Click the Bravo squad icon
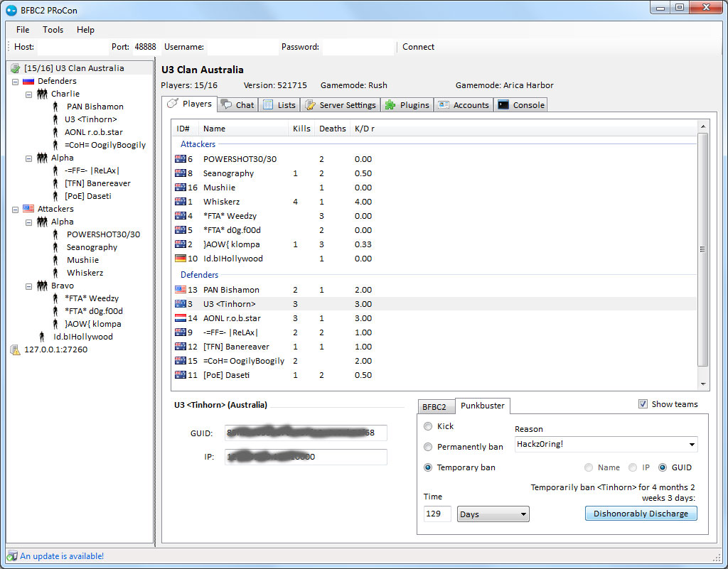The image size is (728, 569). point(42,286)
